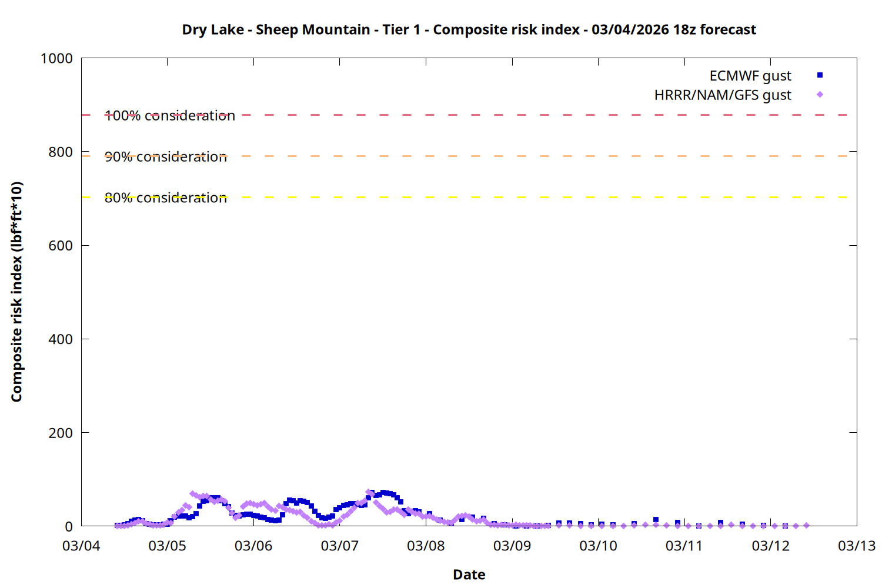Click the 400 y-axis tick label
Image resolution: width=882 pixels, height=588 pixels.
tap(61, 339)
